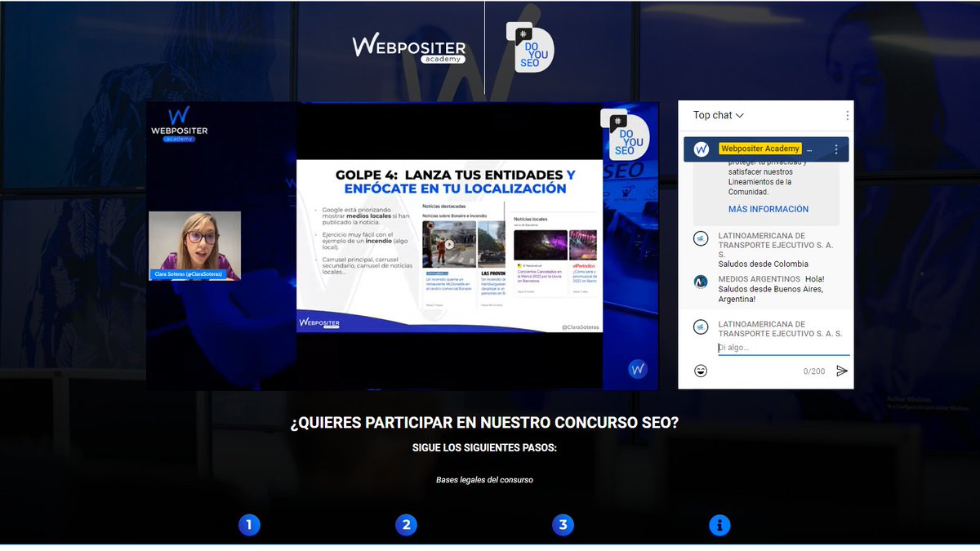Click Webpositer W logo in video corner

638,369
